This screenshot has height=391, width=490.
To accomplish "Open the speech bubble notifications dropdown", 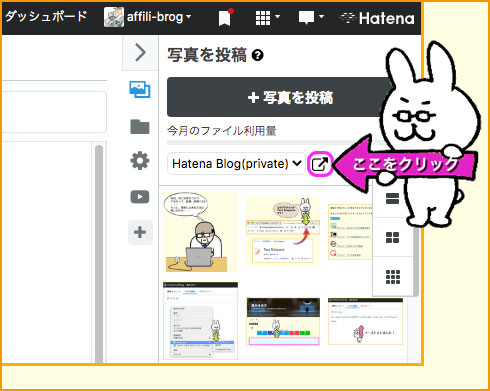I will (311, 17).
